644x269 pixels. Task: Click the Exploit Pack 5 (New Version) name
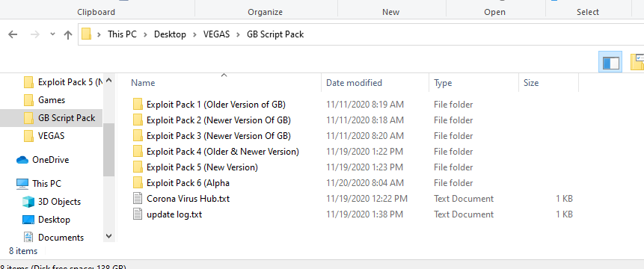coord(202,167)
